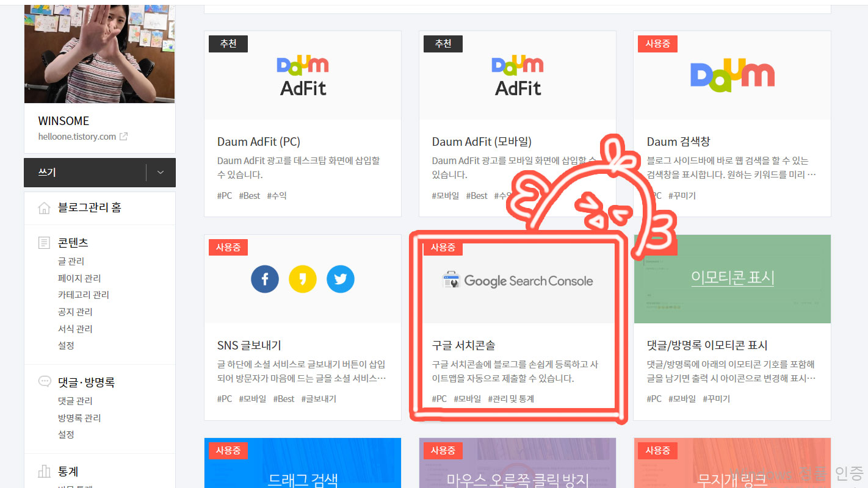The height and width of the screenshot is (488, 868).
Task: Click #관리 및 통계 tag in 구글 서치콘솔
Action: (x=511, y=399)
